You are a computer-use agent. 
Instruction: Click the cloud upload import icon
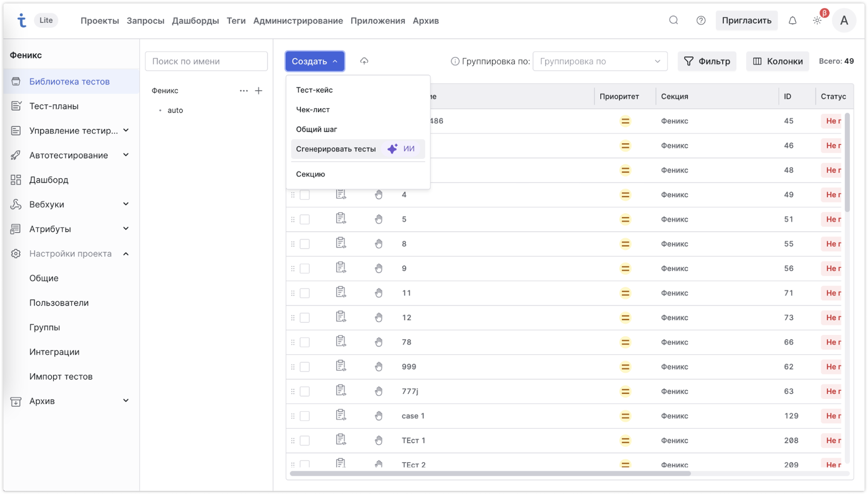[x=364, y=61]
